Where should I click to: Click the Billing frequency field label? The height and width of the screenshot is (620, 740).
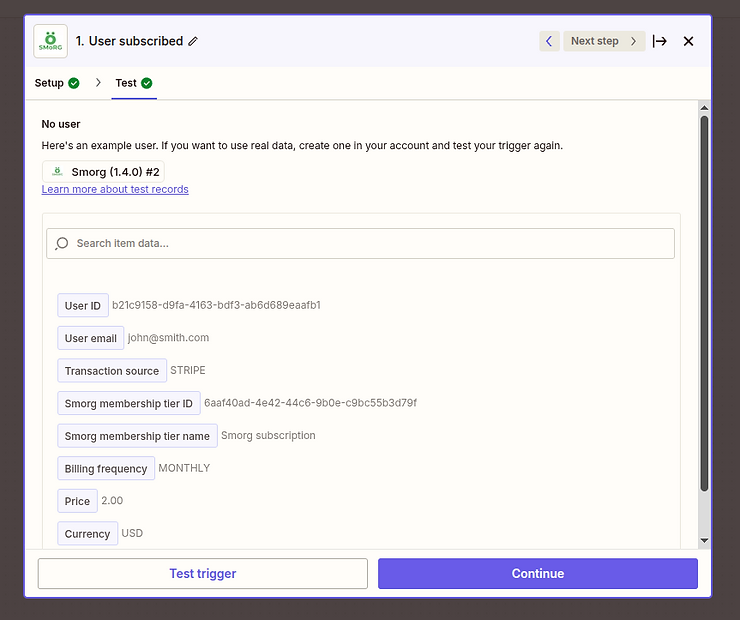click(106, 468)
